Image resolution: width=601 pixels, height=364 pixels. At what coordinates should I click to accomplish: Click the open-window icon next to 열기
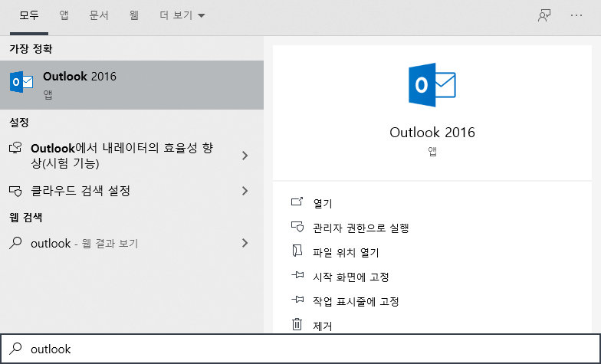point(297,202)
